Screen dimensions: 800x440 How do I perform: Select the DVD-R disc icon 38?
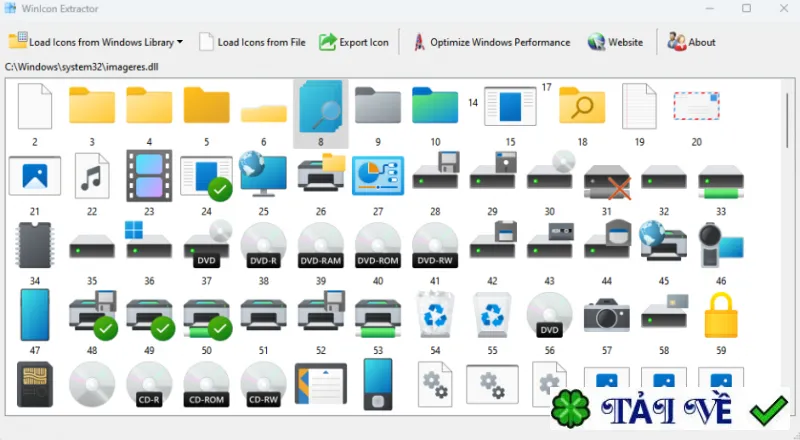click(264, 245)
